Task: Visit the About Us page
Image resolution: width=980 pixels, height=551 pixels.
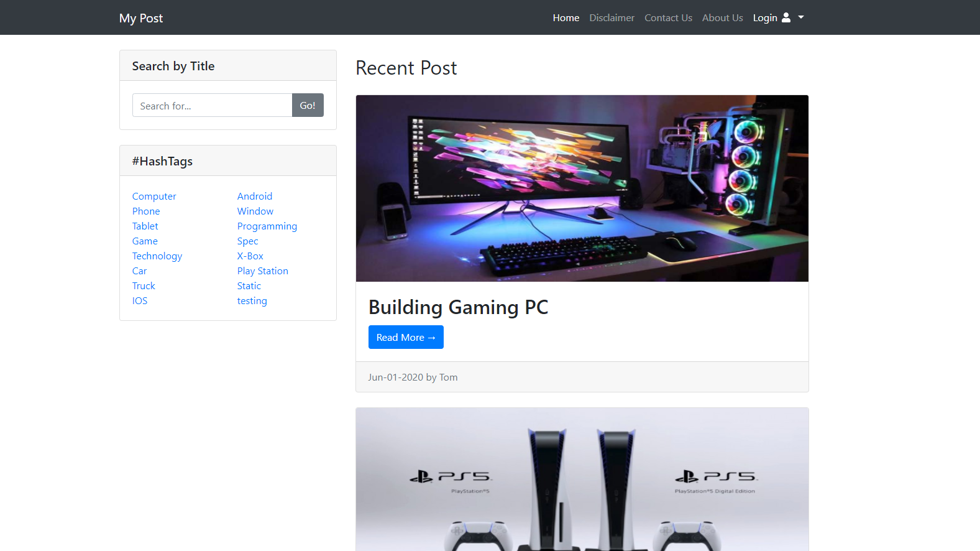Action: (x=723, y=18)
